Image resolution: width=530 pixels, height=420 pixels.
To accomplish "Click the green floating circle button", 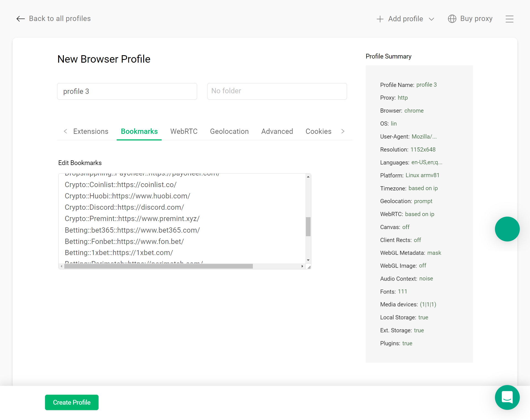I will click(507, 229).
